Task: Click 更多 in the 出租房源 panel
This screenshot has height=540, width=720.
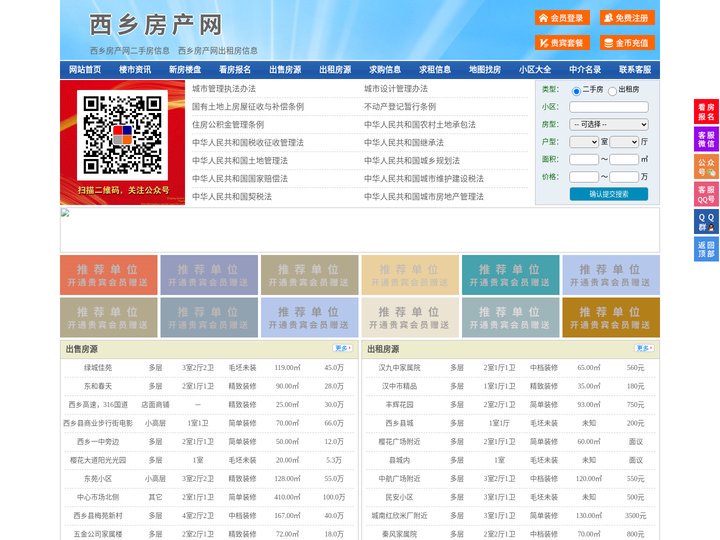Action: 644,349
